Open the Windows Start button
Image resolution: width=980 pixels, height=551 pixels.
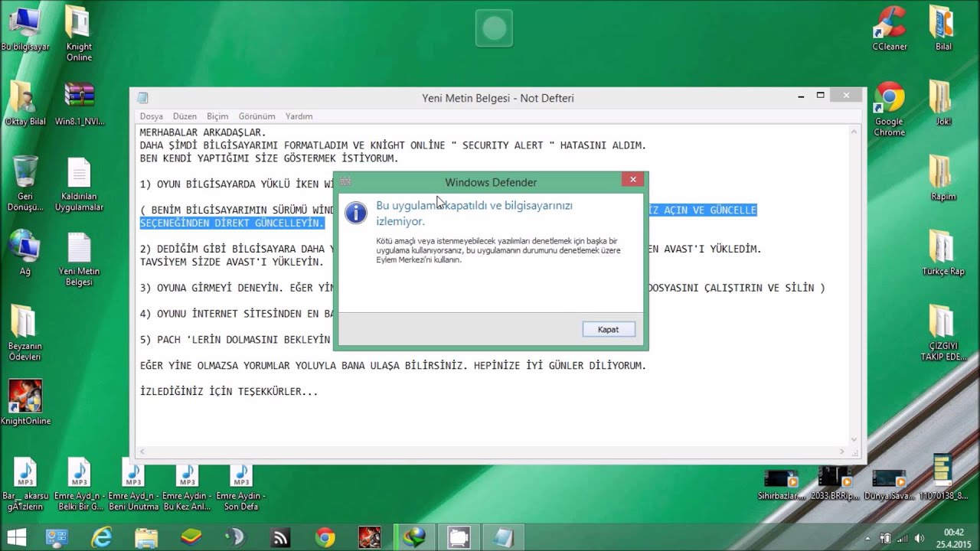point(16,537)
